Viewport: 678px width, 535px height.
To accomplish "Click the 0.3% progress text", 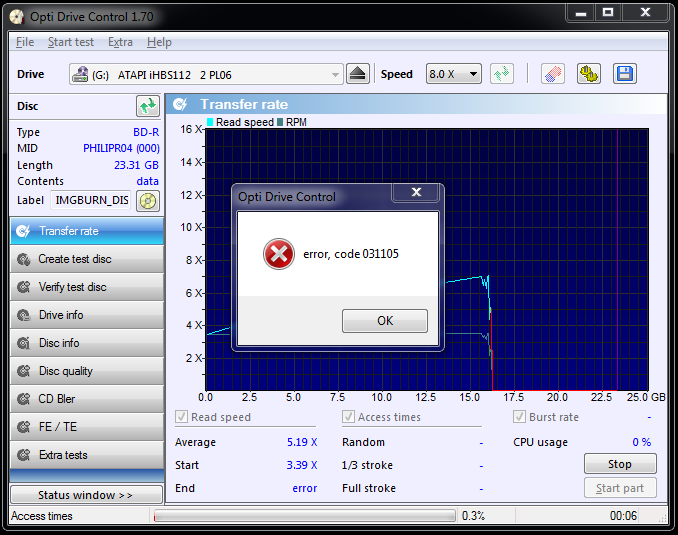I will (473, 516).
